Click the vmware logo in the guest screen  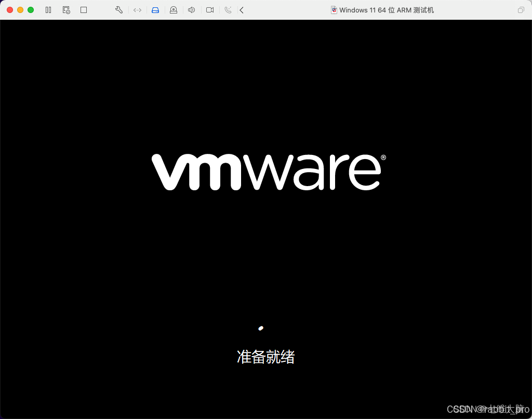[x=269, y=172]
